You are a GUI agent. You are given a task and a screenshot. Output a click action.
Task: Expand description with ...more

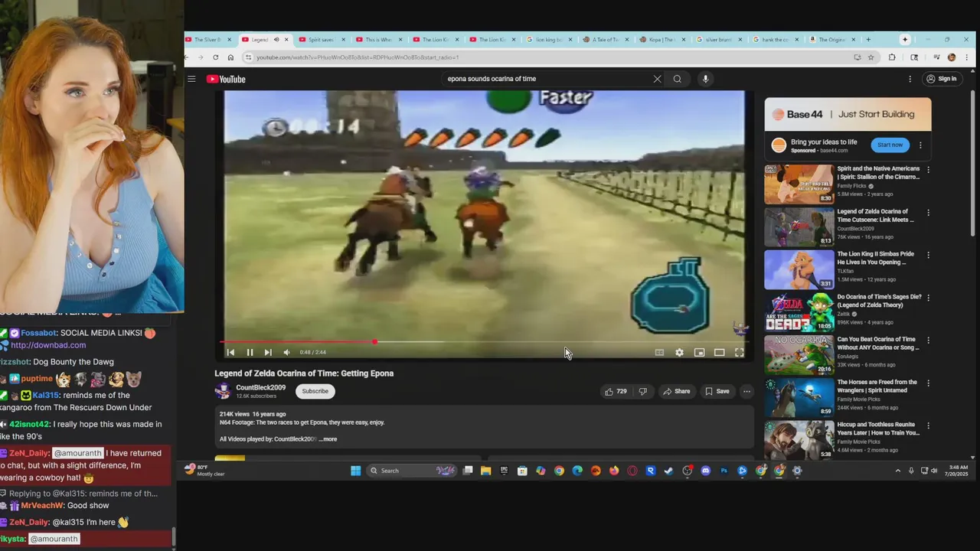click(328, 439)
